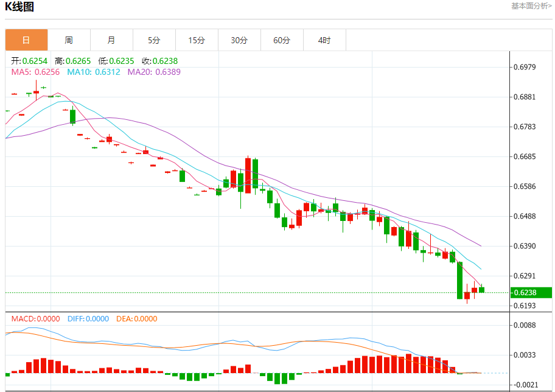Click the last green candlestick at 0.6238
The width and height of the screenshot is (555, 392).
(482, 290)
